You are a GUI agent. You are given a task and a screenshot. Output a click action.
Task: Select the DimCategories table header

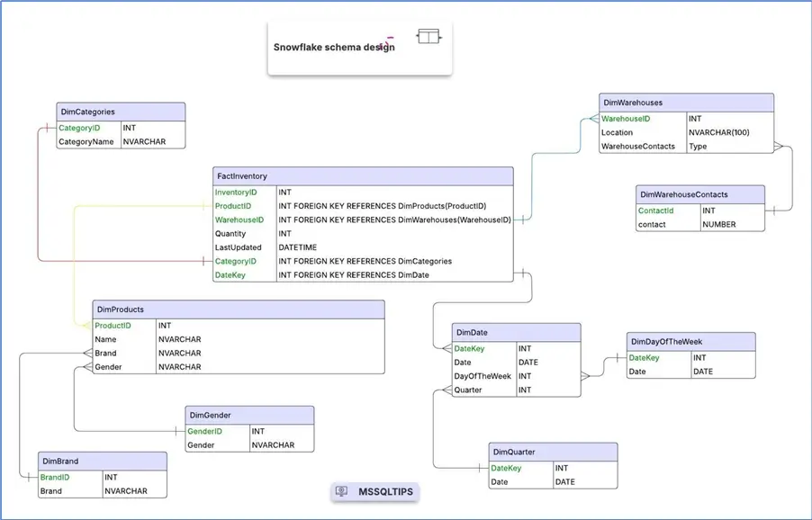(x=121, y=112)
